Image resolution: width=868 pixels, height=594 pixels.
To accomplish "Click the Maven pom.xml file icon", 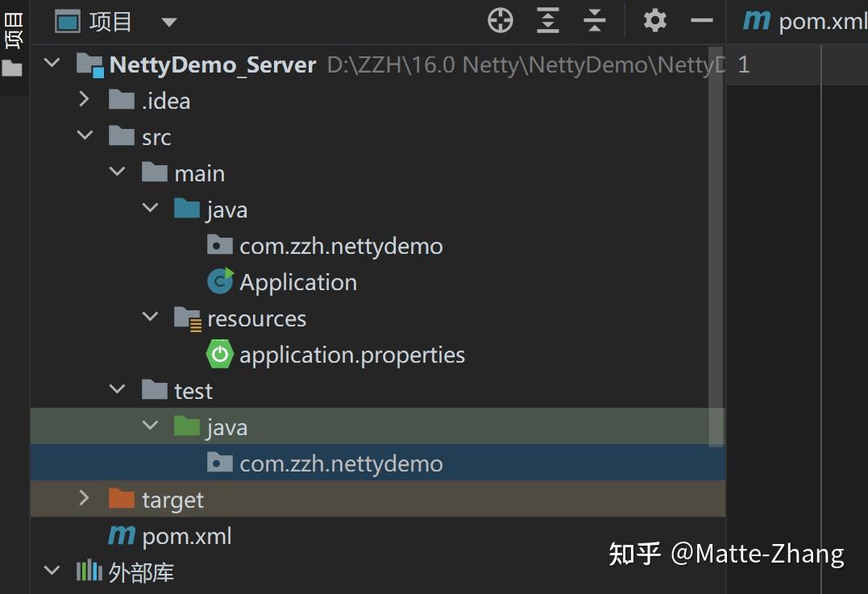I will click(122, 535).
